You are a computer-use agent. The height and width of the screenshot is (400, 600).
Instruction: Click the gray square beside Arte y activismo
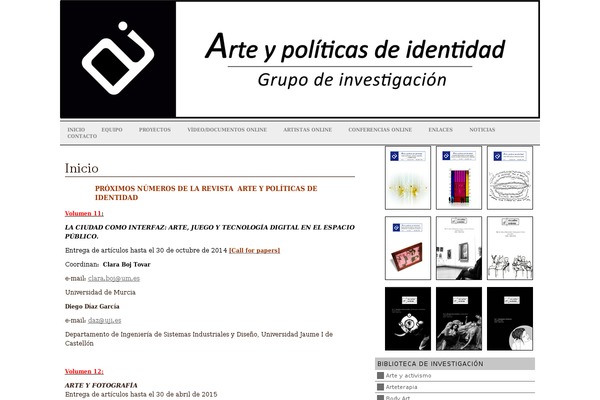380,376
